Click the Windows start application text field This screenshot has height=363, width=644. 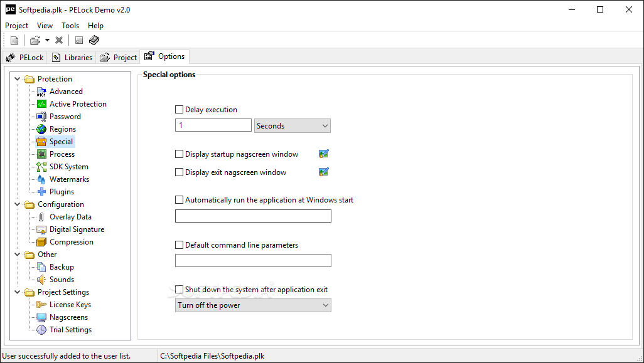[253, 216]
